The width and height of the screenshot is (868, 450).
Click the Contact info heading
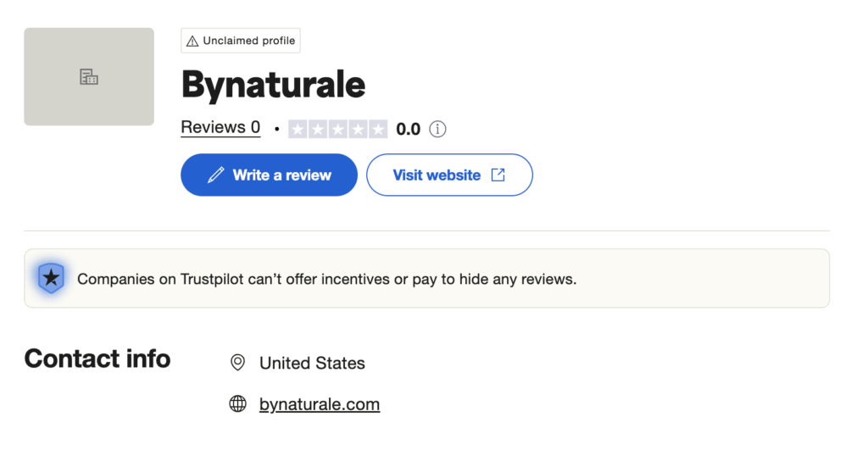pyautogui.click(x=97, y=358)
